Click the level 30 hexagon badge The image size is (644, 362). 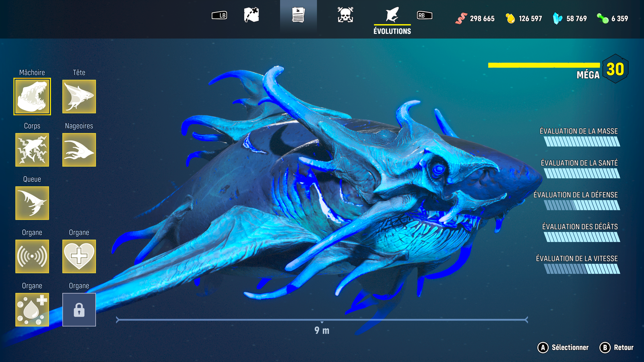[x=615, y=69]
